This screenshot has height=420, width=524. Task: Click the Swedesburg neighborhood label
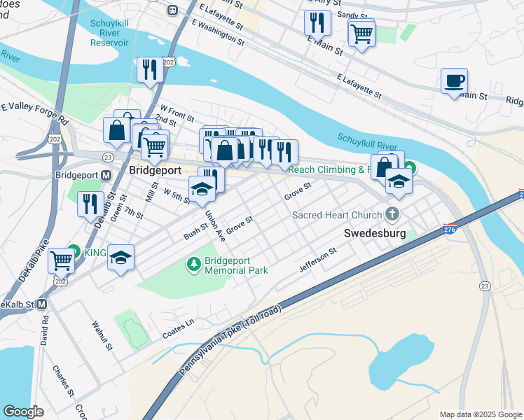point(375,233)
